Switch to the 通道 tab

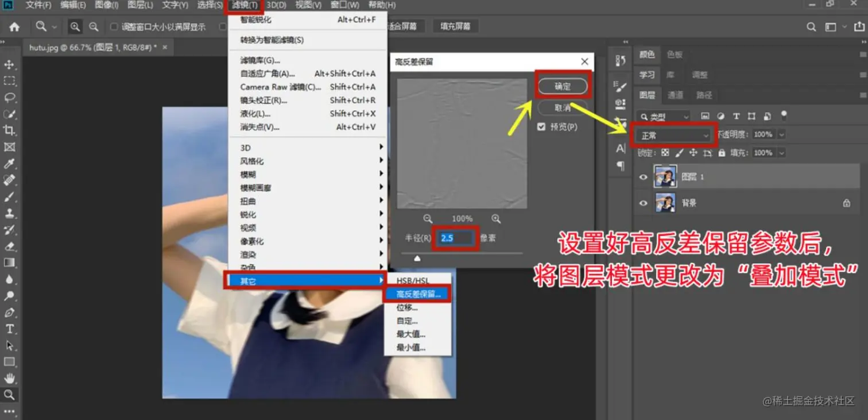(676, 95)
